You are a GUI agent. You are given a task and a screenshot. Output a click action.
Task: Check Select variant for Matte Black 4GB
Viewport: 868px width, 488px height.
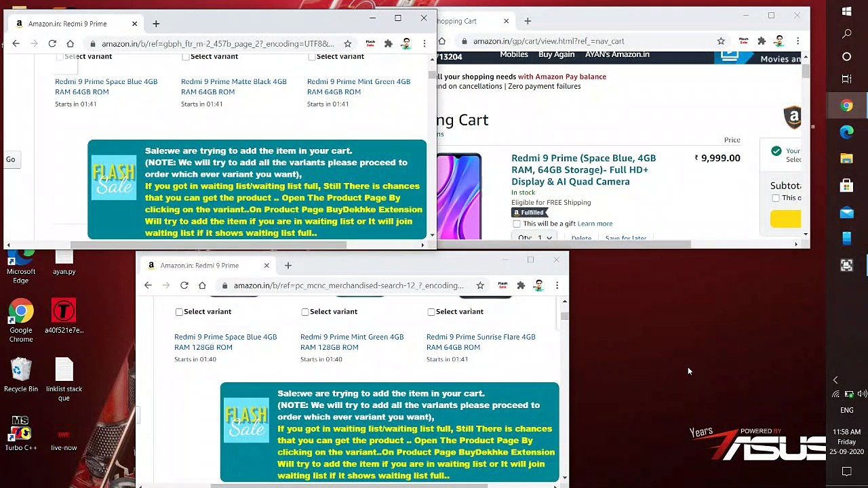[186, 57]
